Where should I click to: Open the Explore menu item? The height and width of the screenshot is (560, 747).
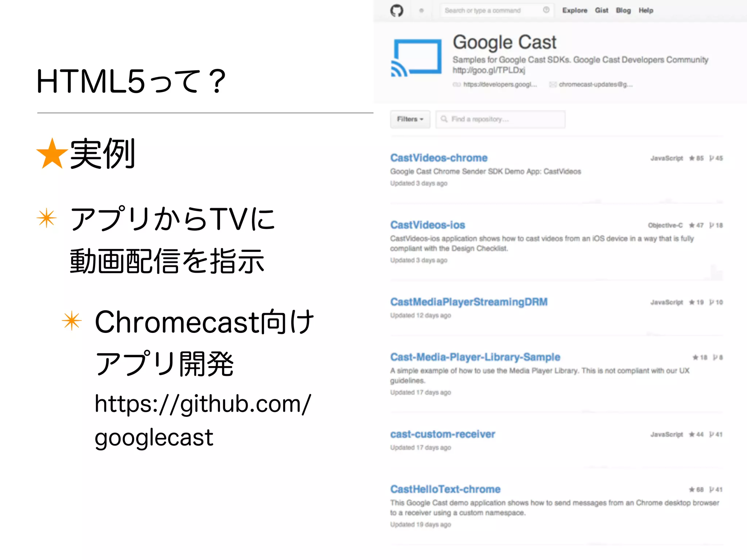pyautogui.click(x=575, y=11)
